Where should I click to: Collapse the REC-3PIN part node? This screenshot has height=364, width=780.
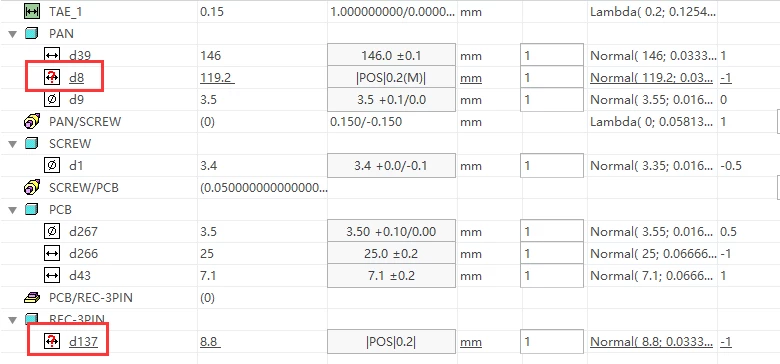click(x=11, y=319)
